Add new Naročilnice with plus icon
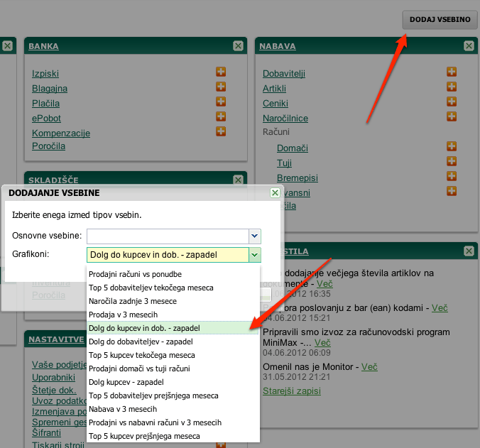Screen dimensions: 480x448 (452, 116)
